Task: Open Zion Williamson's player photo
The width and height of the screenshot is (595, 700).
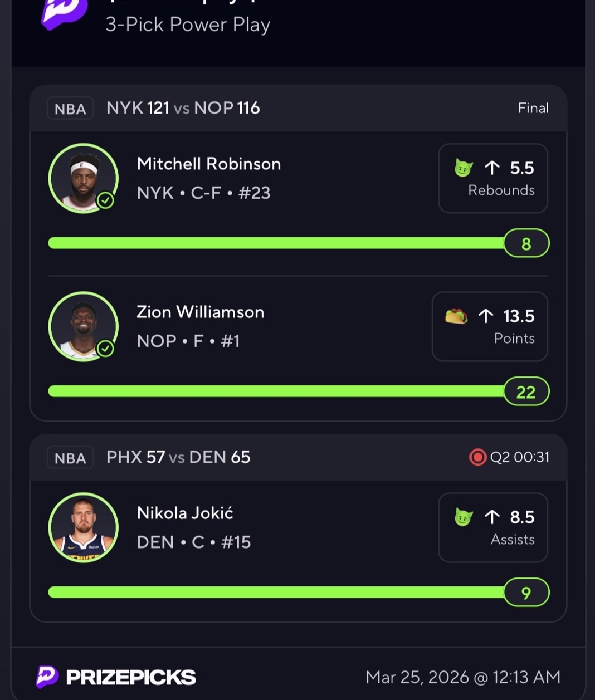Action: pos(83,326)
